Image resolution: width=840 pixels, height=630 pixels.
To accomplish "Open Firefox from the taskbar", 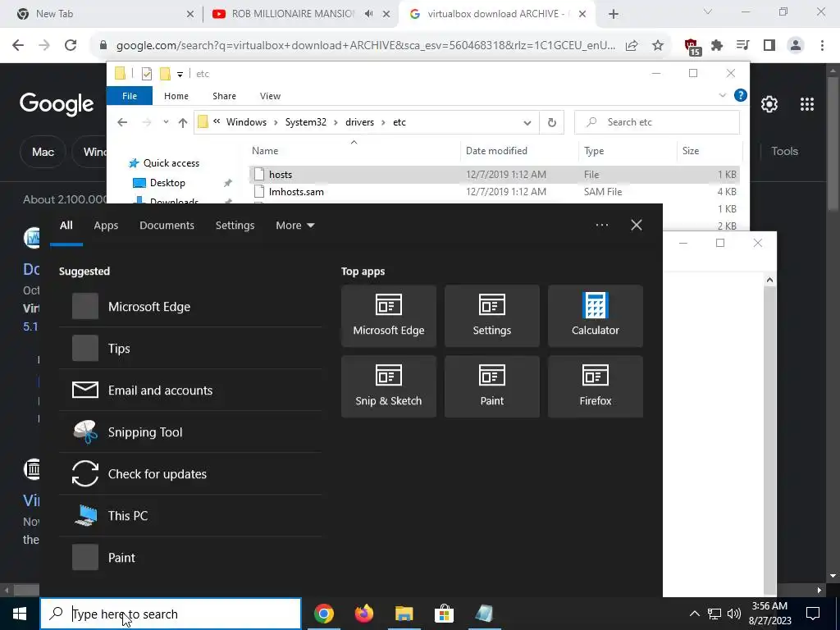I will (364, 614).
